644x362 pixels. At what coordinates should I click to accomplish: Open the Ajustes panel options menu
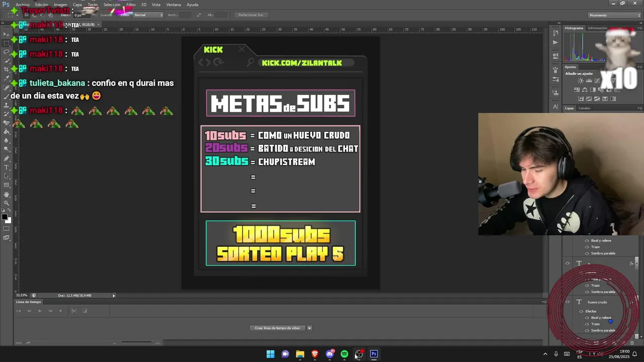pos(639,67)
